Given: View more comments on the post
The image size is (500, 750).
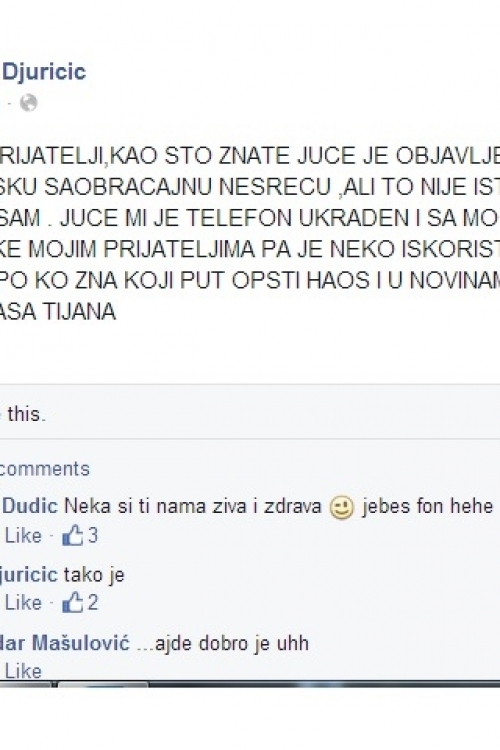Looking at the screenshot, I should click(44, 469).
